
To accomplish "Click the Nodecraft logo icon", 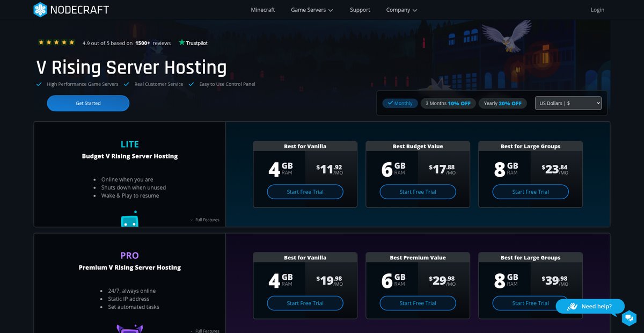I will pos(40,10).
